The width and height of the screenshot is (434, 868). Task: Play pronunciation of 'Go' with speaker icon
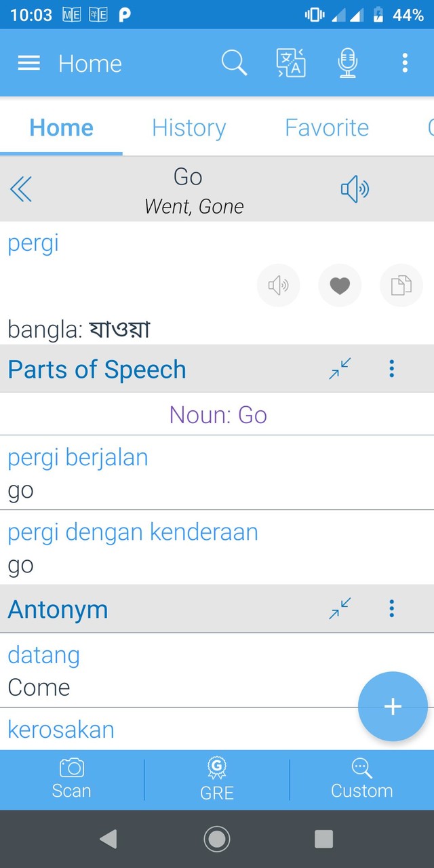click(x=355, y=189)
